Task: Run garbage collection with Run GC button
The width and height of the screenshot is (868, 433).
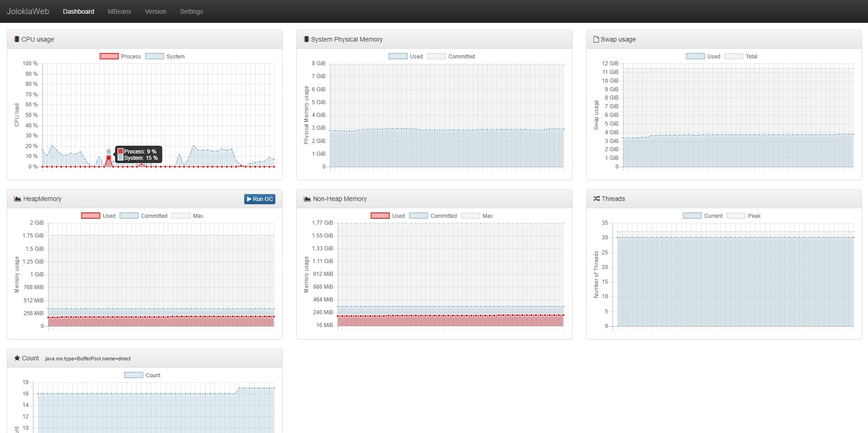Action: [260, 199]
